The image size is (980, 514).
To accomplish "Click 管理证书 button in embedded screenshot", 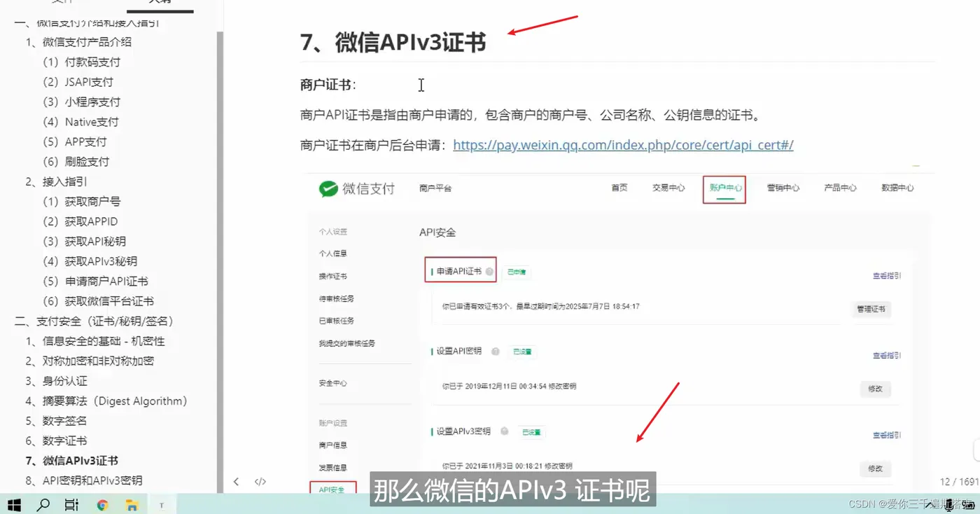I will click(871, 309).
